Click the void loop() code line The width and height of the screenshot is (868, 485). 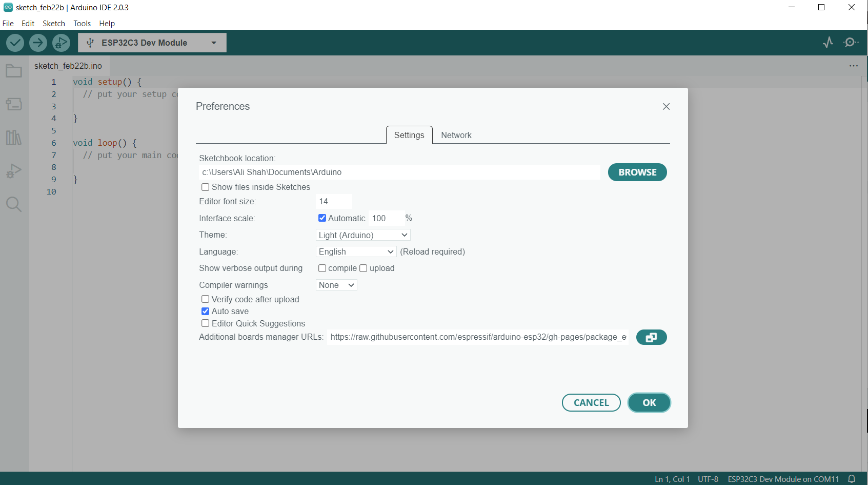[105, 143]
